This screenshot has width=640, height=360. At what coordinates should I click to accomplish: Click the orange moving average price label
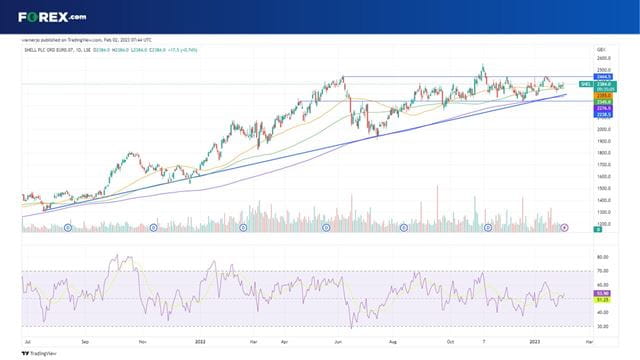[x=603, y=96]
